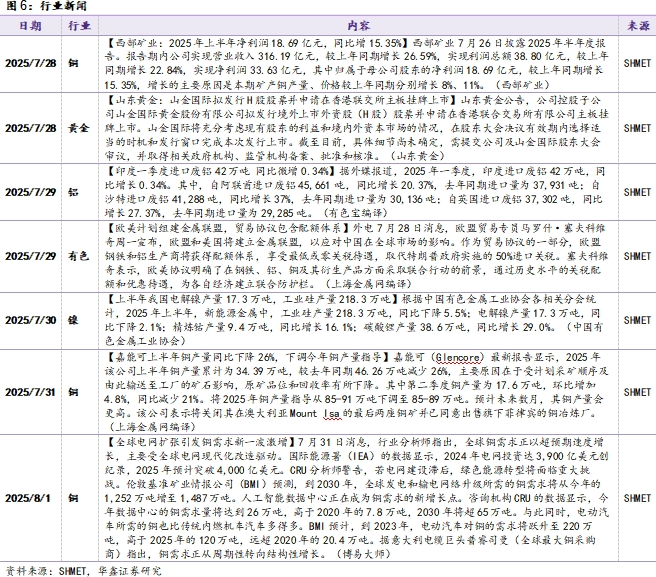
Task: Click date 2025/7/29 in the 铝 row
Action: [x=31, y=192]
